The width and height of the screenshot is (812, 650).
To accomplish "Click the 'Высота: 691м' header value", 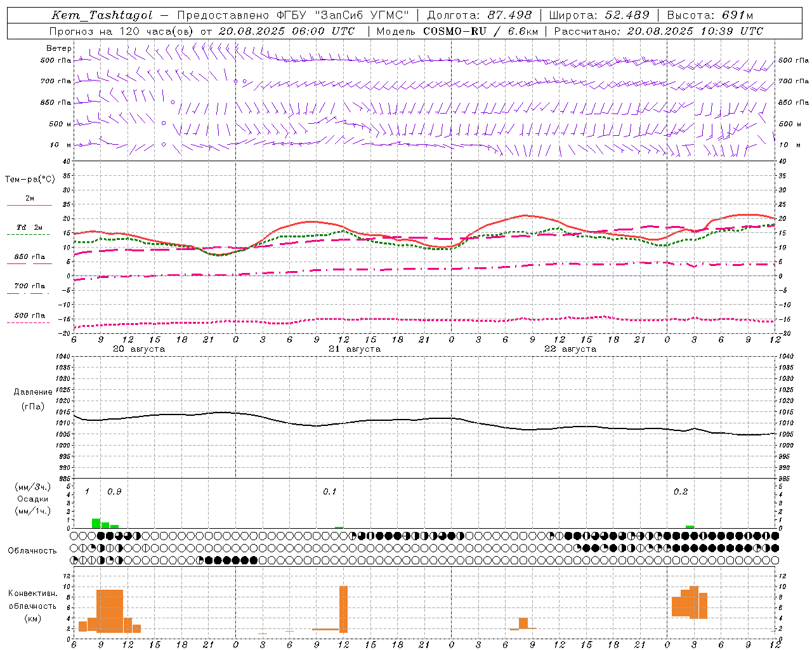I will click(x=710, y=15).
